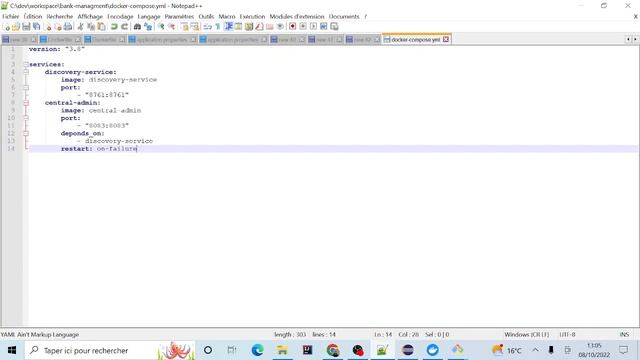640x360 pixels.
Task: Collapse the services fold marker on line 3
Action: pos(26,64)
